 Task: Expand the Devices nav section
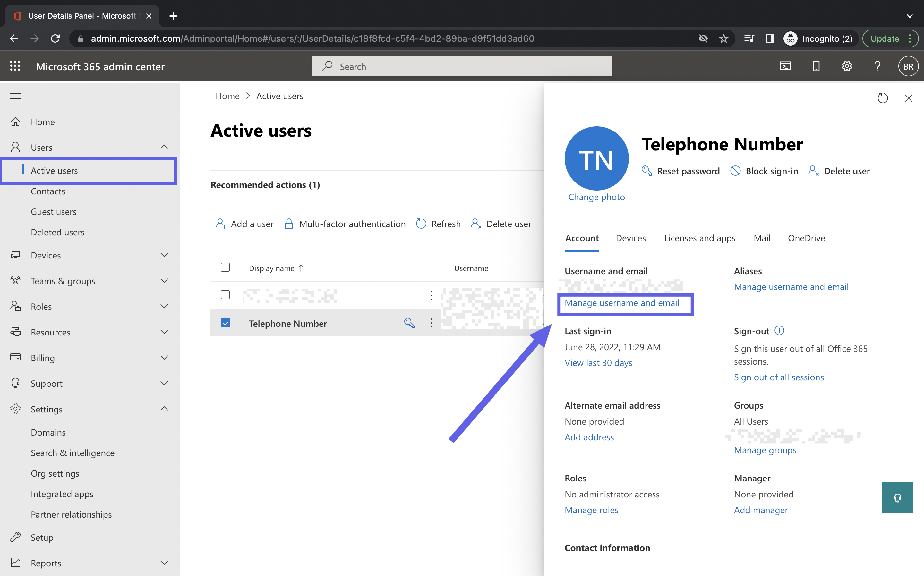click(164, 255)
